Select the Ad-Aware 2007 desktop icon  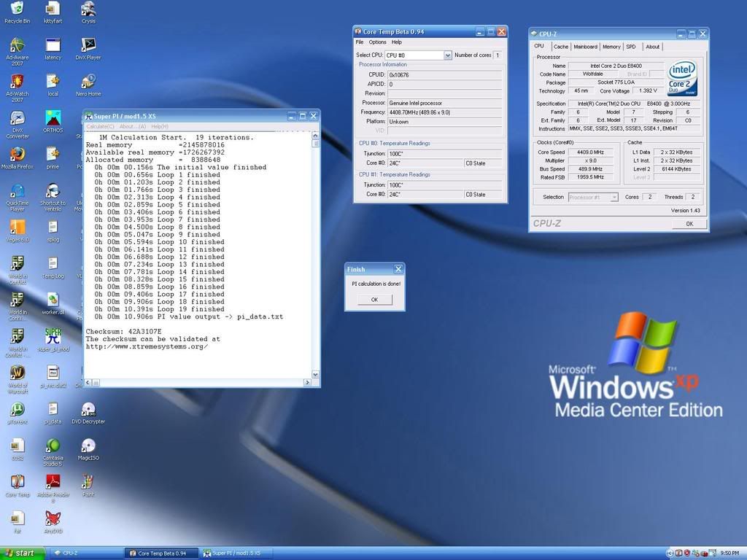pyautogui.click(x=18, y=52)
